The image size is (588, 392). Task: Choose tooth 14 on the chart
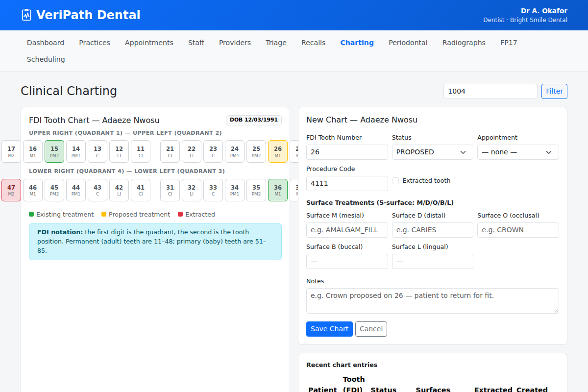coord(76,151)
